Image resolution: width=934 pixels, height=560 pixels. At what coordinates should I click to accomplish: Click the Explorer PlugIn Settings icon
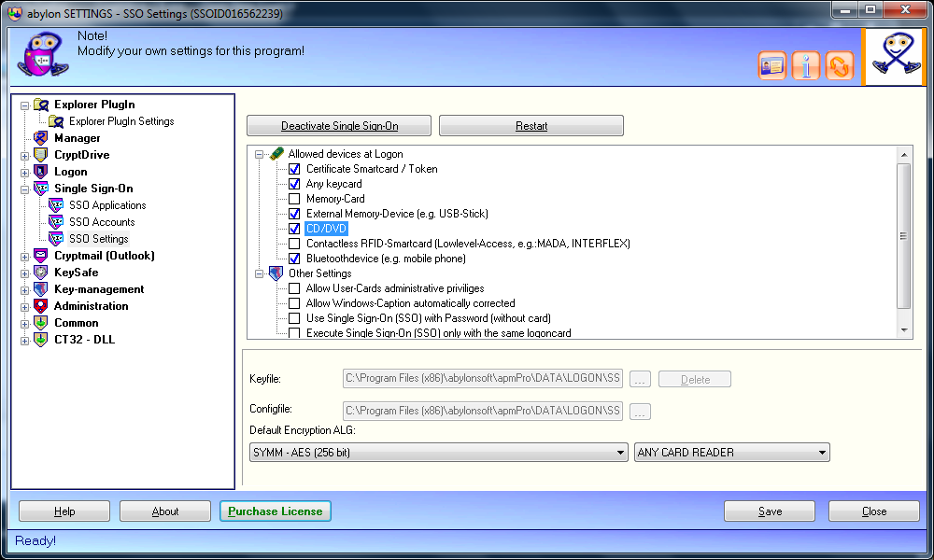tap(56, 121)
